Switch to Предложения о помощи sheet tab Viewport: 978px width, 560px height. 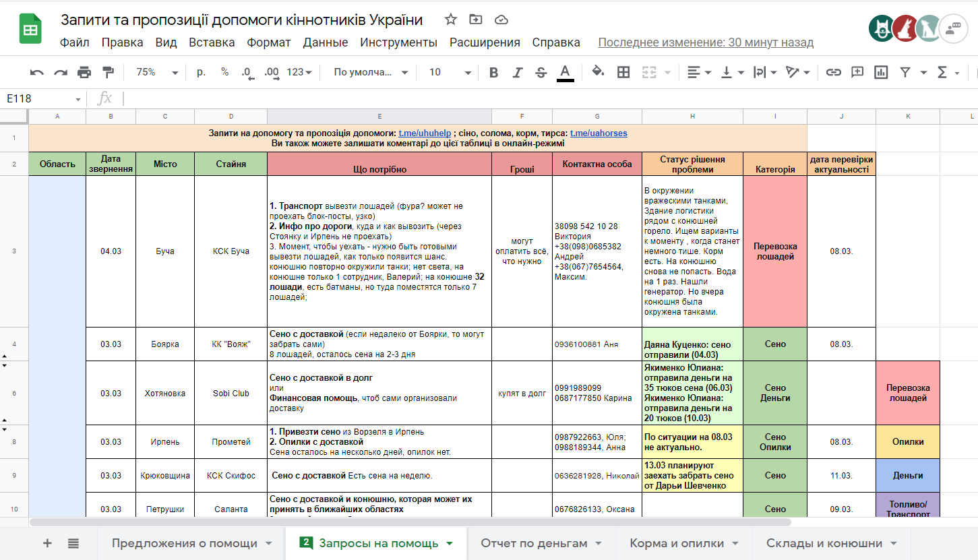tap(191, 543)
